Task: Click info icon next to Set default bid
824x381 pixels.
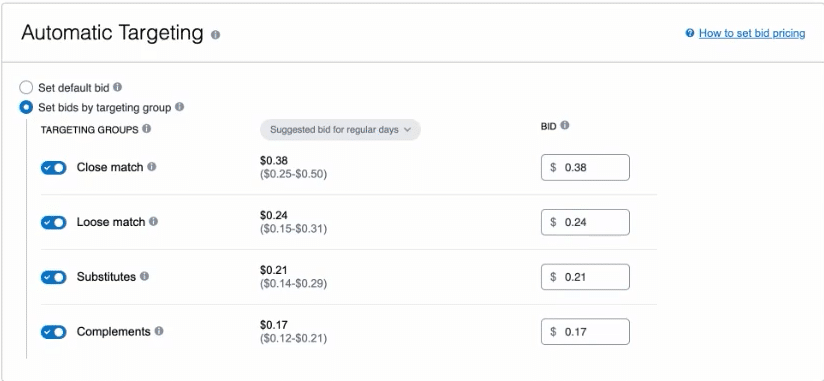Action: (x=118, y=87)
